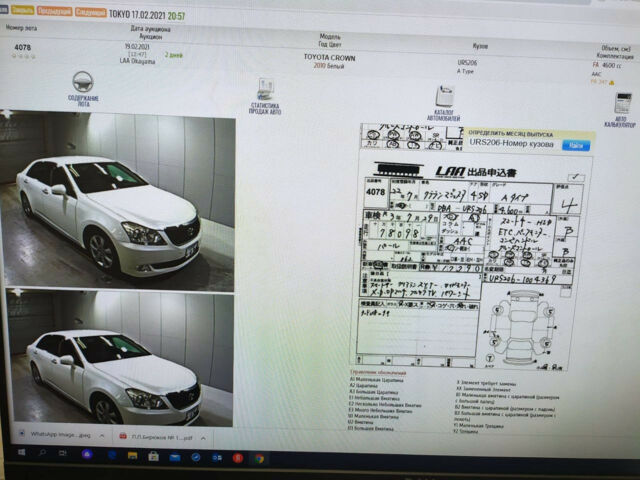Expand the PDF download options chevron
Image resolution: width=640 pixels, height=480 pixels.
203,438
